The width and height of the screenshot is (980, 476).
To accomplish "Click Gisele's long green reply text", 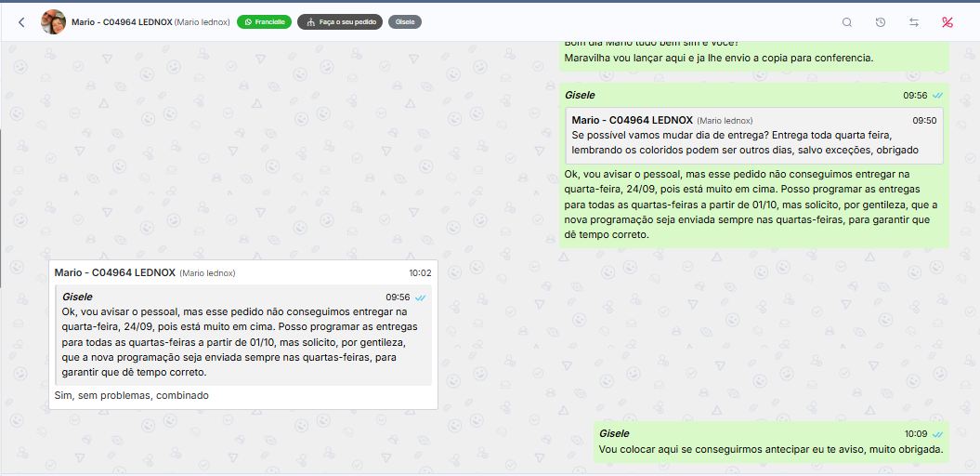I will click(752, 205).
